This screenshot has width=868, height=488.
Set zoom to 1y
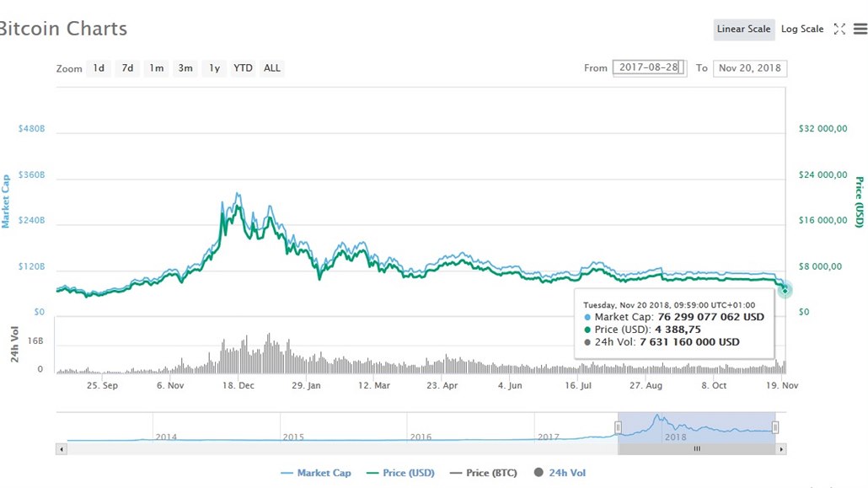point(214,68)
